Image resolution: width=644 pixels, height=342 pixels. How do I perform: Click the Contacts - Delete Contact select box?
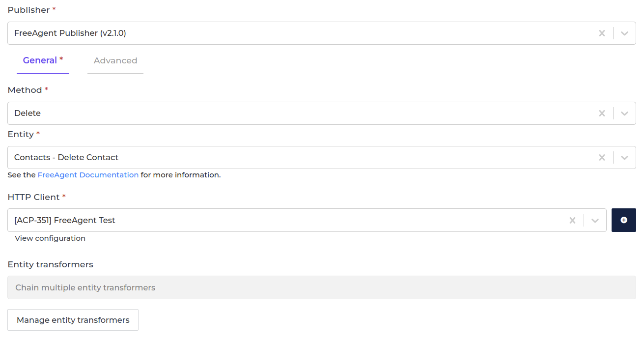[x=295, y=158]
